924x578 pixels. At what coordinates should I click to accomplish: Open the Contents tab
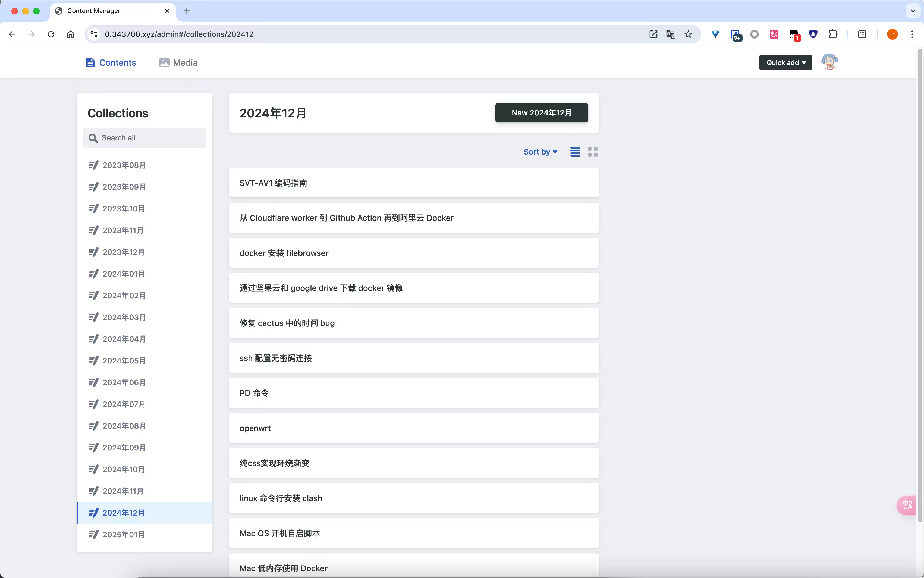(x=111, y=63)
